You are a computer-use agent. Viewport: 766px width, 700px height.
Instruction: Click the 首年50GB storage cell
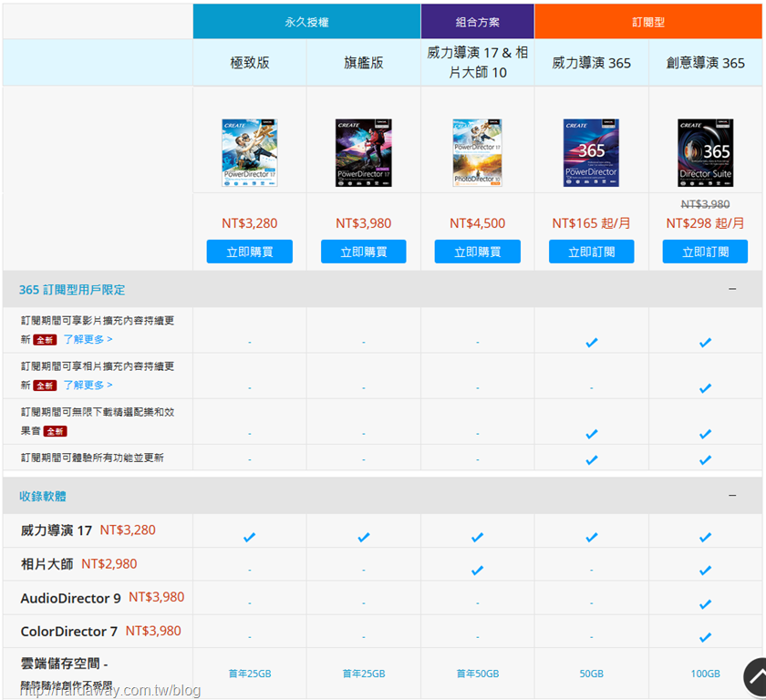coord(477,674)
